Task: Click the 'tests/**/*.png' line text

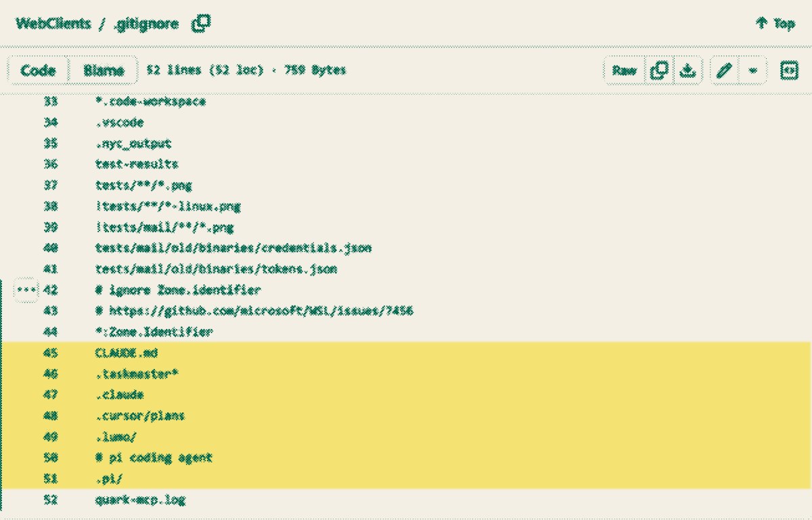Action: [143, 186]
